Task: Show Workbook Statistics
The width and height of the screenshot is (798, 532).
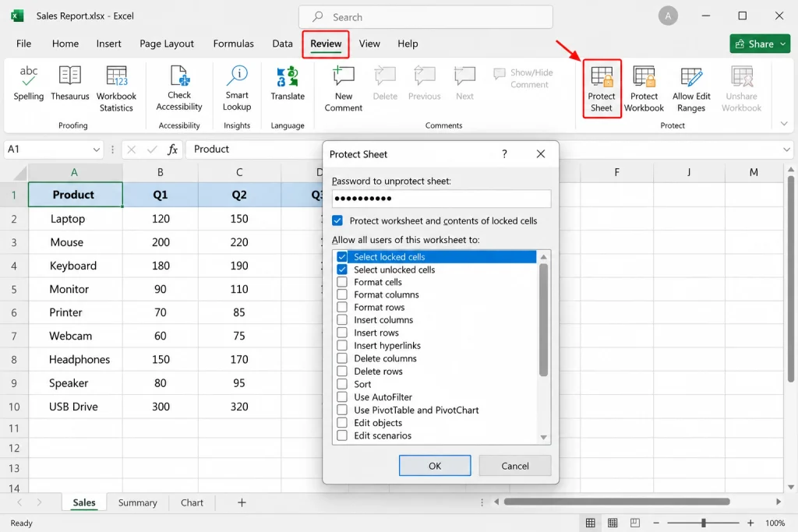Action: (x=116, y=89)
